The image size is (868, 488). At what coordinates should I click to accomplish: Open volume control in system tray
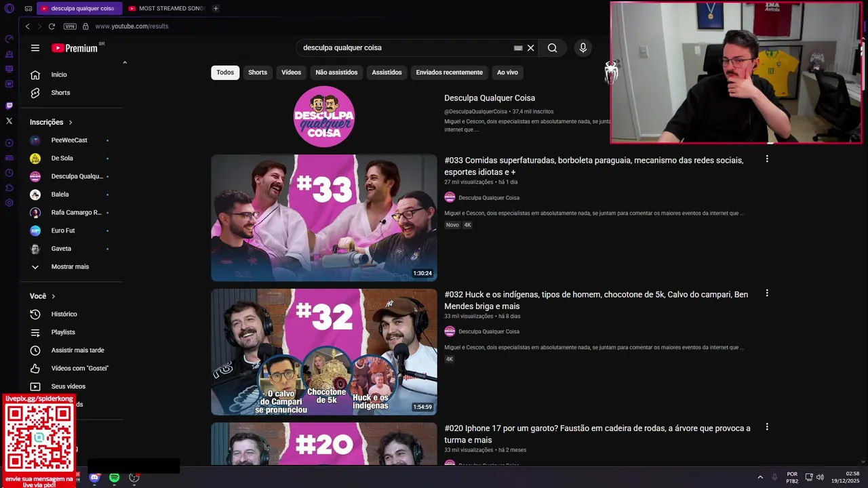click(x=820, y=477)
